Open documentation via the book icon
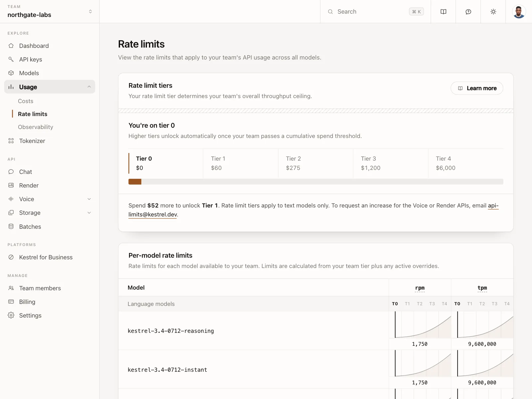The image size is (532, 399). pyautogui.click(x=443, y=12)
